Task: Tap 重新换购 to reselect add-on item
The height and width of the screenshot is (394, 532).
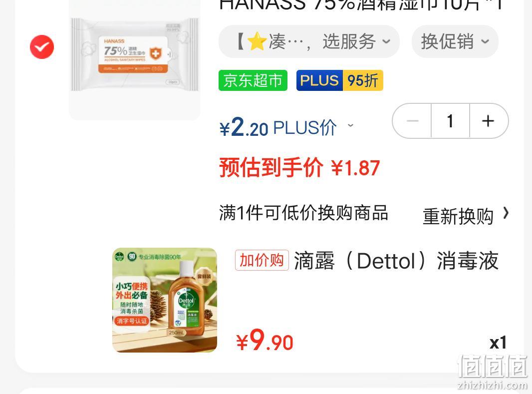Action: click(x=458, y=216)
